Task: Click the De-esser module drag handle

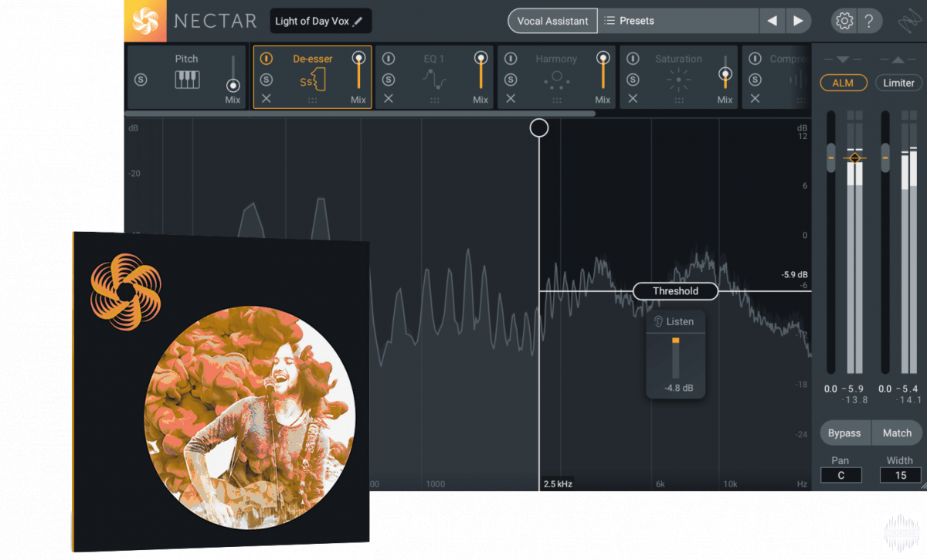Action: coord(312,100)
